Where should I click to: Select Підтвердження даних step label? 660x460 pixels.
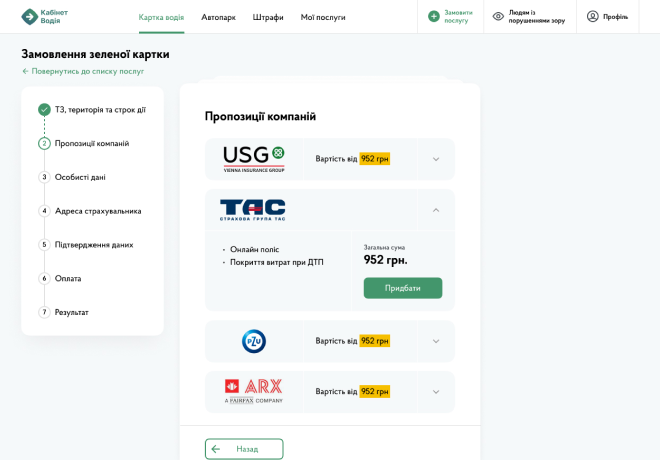click(94, 245)
